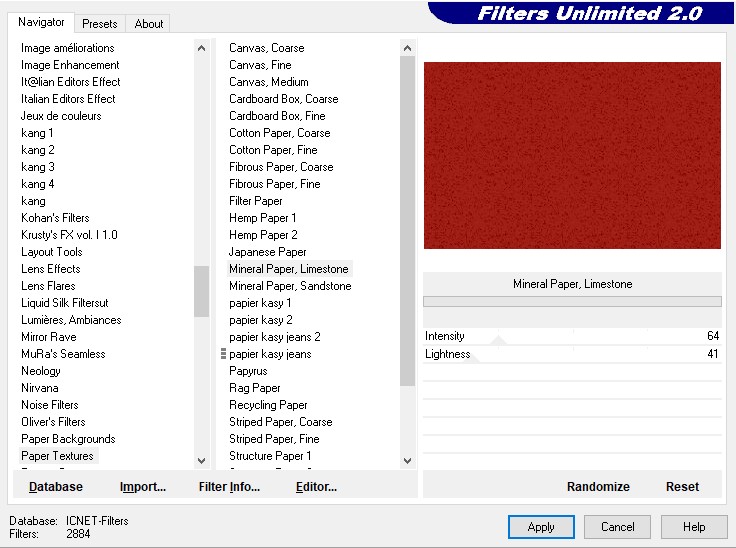Choose Mineral Paper, Limestone filter
The width and height of the screenshot is (736, 548).
(289, 269)
